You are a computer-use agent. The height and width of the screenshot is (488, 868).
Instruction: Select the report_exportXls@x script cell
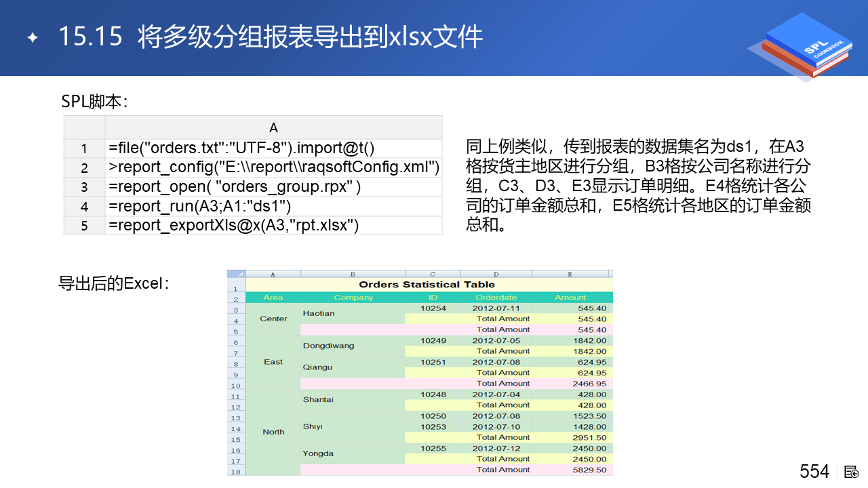(x=273, y=225)
